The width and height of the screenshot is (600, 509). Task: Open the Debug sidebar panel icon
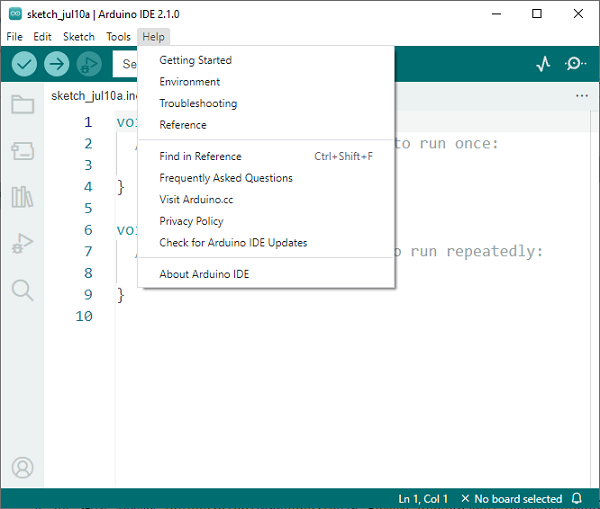23,243
